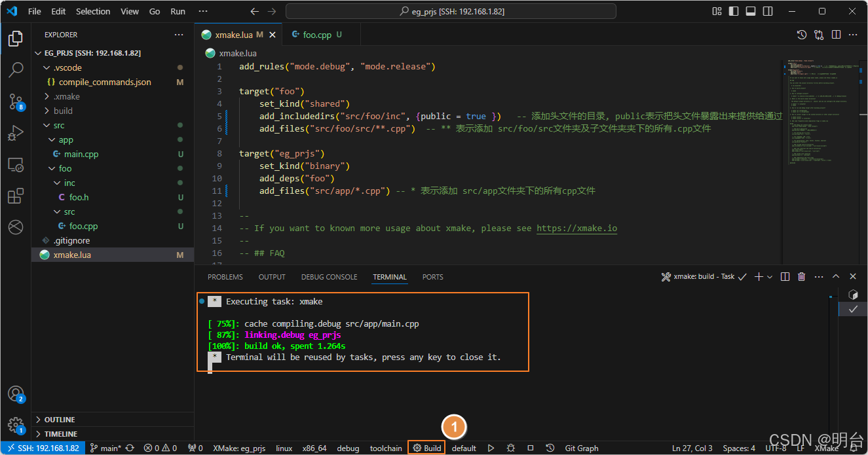Split the terminal panel

785,277
